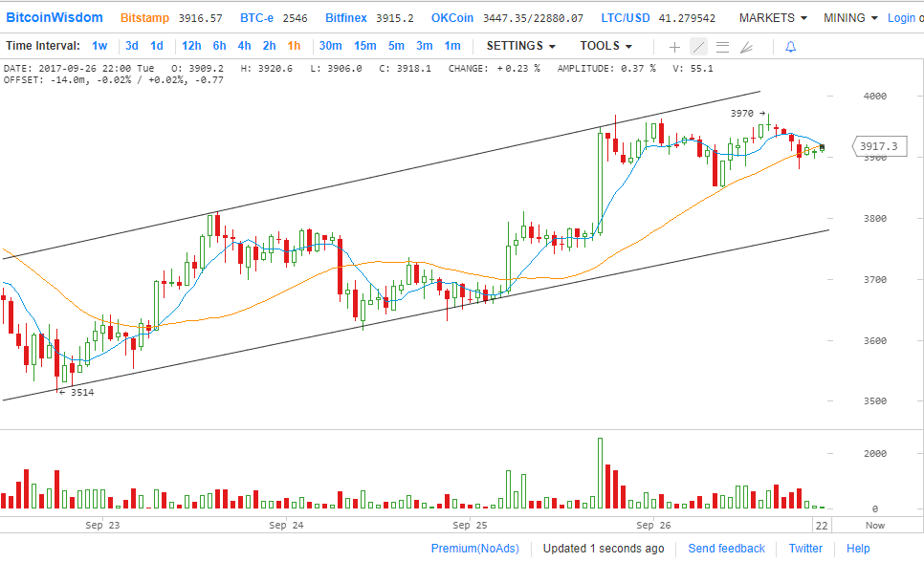Open the MINING menu

pos(849,18)
